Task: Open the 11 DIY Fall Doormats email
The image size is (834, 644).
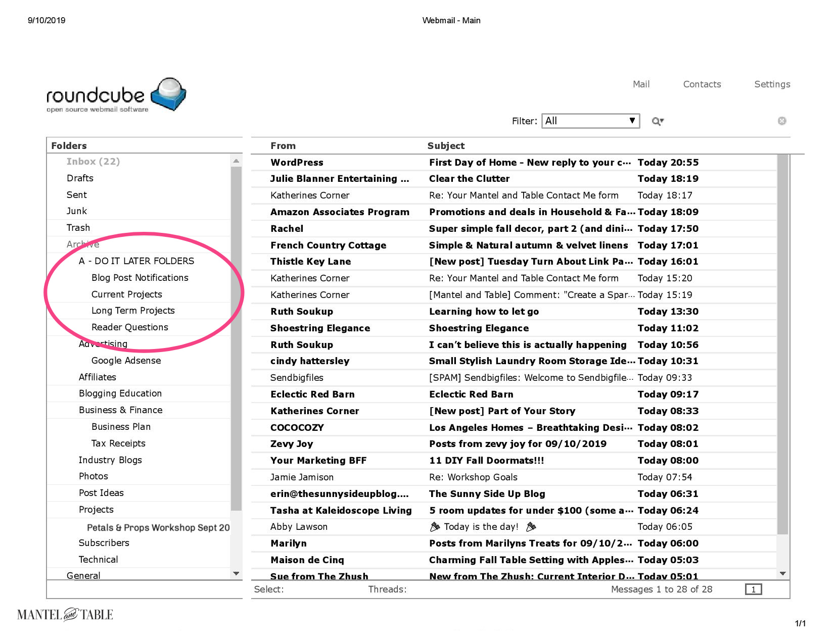Action: [514, 461]
